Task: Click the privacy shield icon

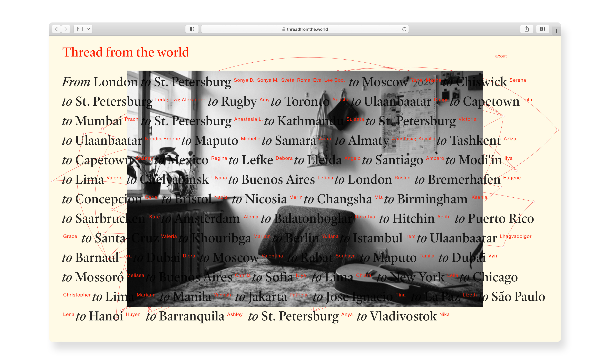Action: tap(192, 29)
